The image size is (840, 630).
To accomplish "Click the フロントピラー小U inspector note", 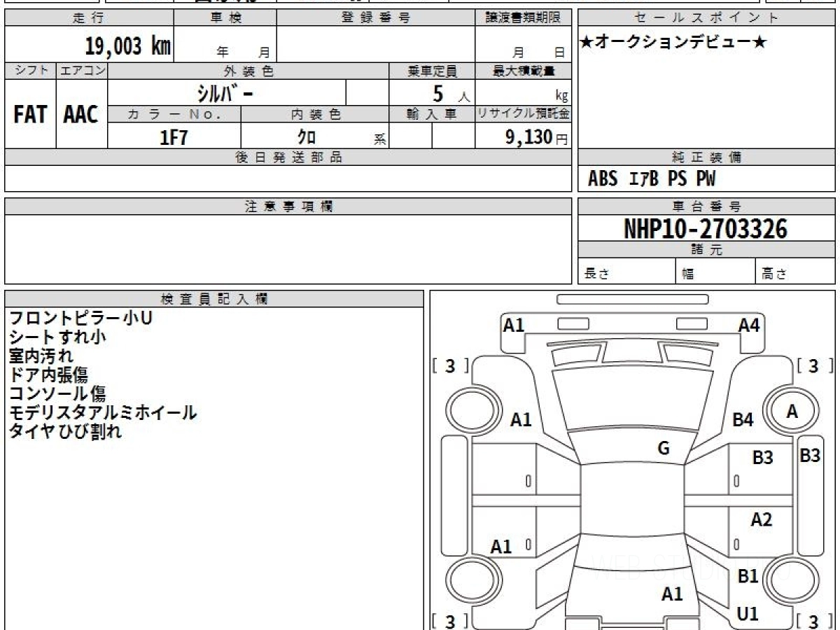I will 80,318.
